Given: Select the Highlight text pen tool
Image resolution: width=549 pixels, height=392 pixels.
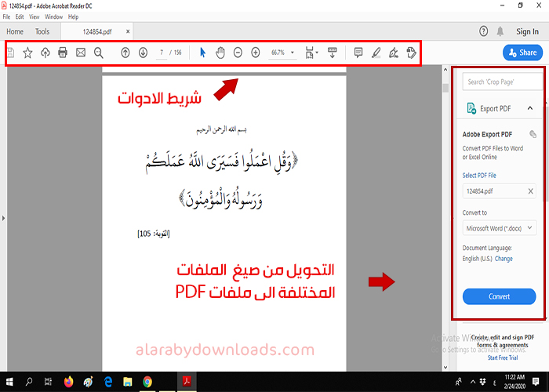Looking at the screenshot, I should tap(376, 53).
